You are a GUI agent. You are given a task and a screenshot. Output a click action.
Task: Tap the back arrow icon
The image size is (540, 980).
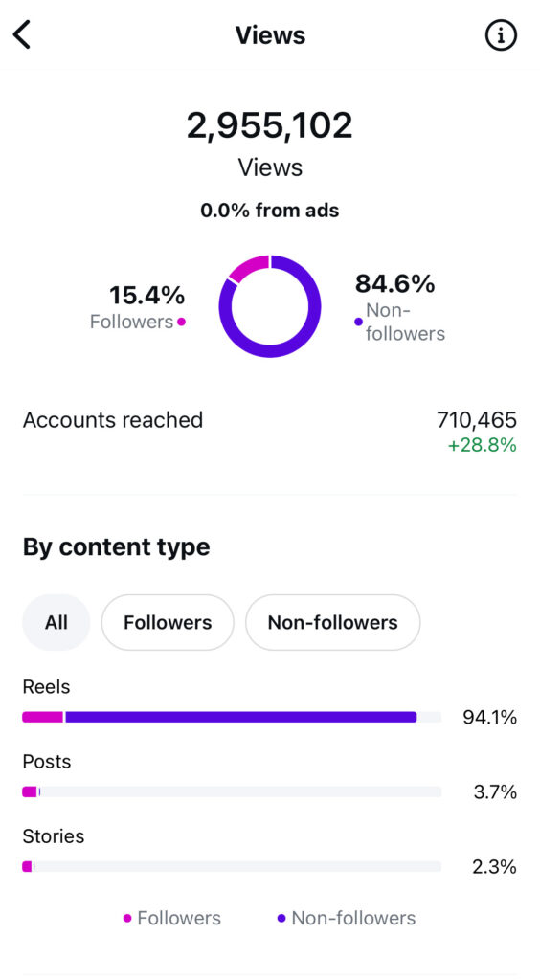22,34
